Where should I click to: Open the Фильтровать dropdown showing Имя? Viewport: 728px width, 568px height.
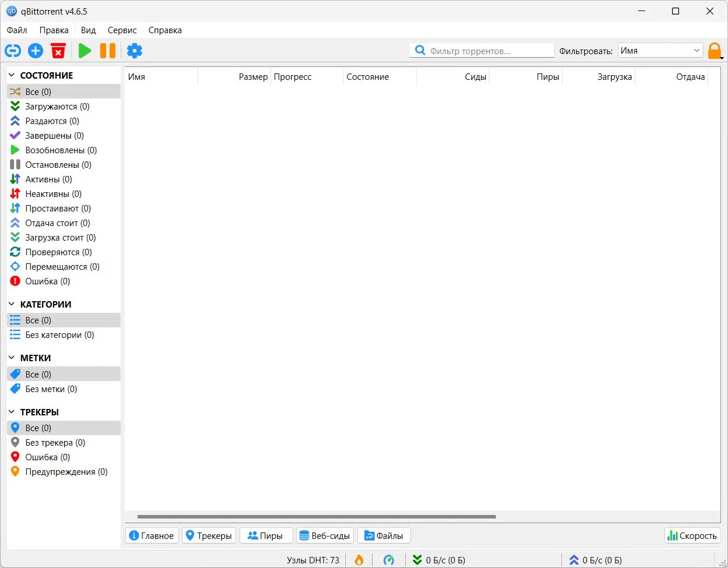pyautogui.click(x=660, y=50)
